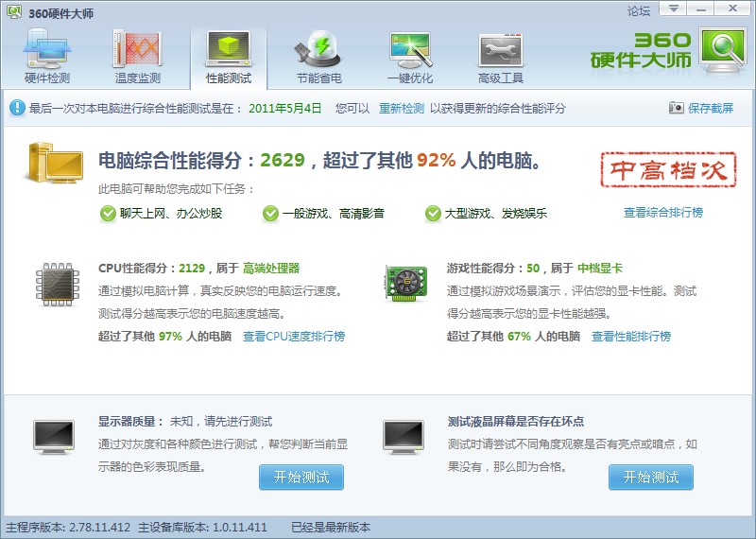Screen dimensions: 756x539
Task: Click 已经是最新版本 status text
Action: 331,528
